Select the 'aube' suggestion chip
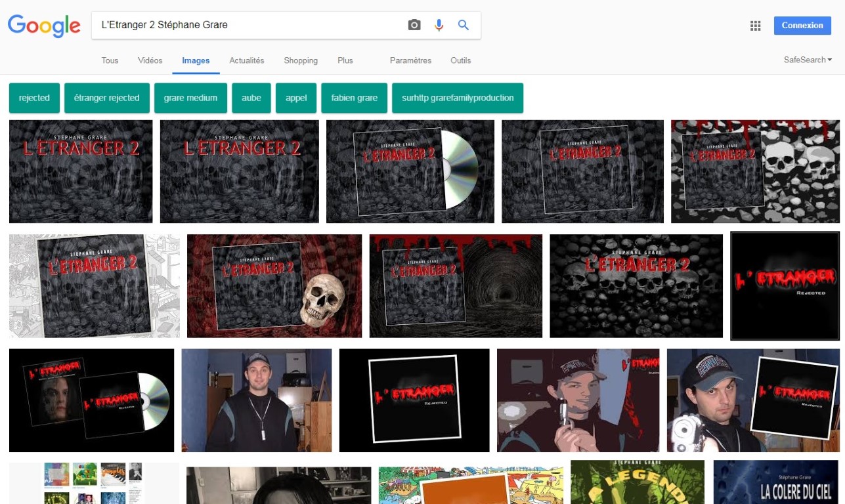 251,98
